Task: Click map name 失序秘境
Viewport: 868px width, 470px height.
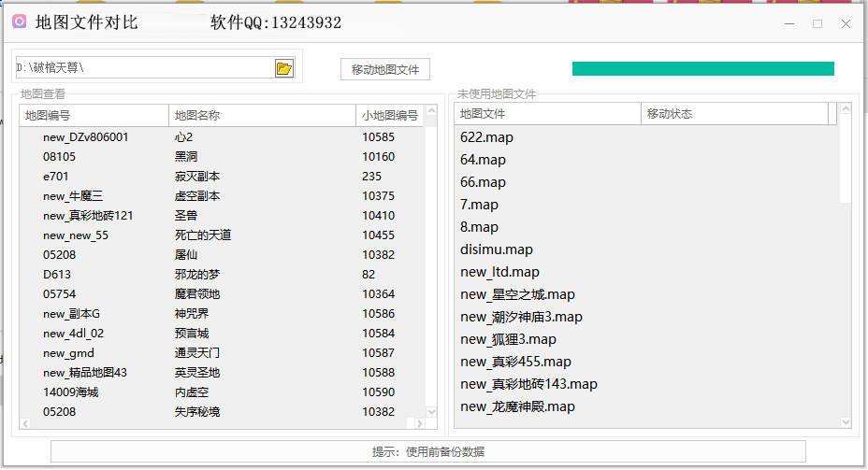Action: click(x=197, y=412)
